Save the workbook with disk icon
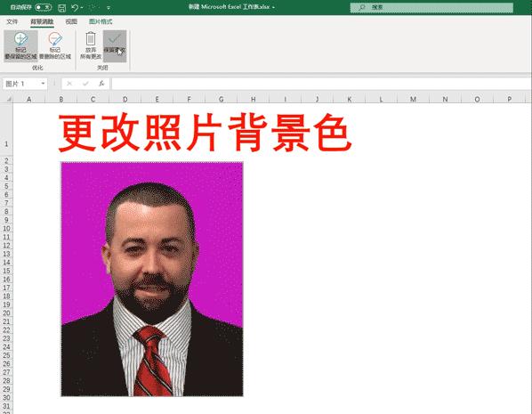 click(x=62, y=7)
